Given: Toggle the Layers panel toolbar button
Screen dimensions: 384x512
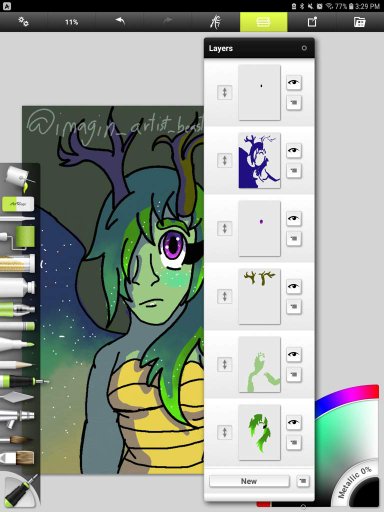Looking at the screenshot, I should [x=263, y=22].
